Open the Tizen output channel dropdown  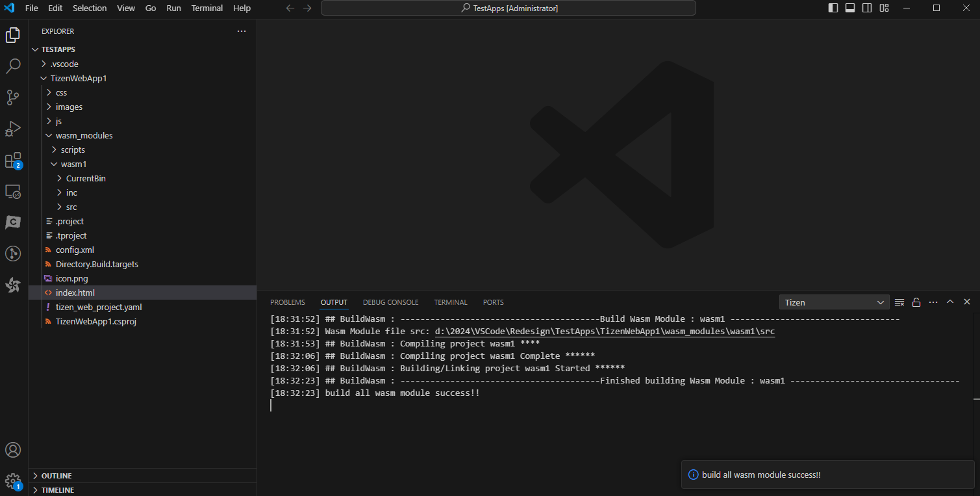(834, 302)
